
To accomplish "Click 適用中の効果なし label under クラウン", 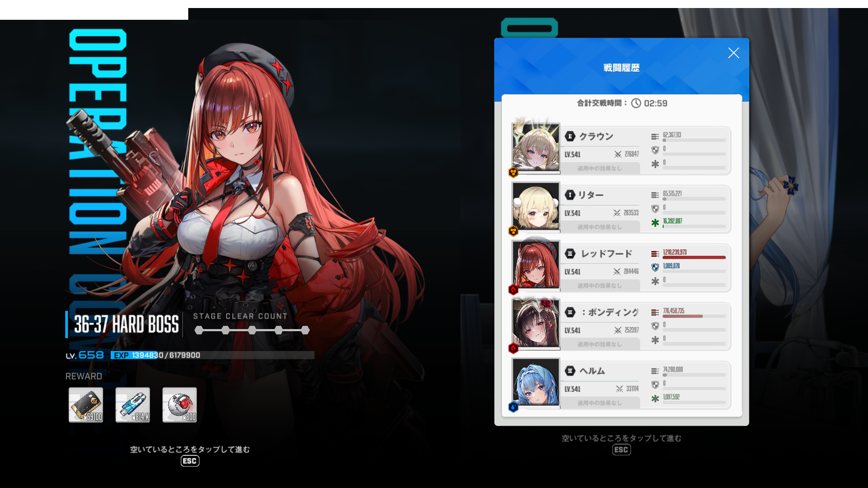I will [600, 169].
